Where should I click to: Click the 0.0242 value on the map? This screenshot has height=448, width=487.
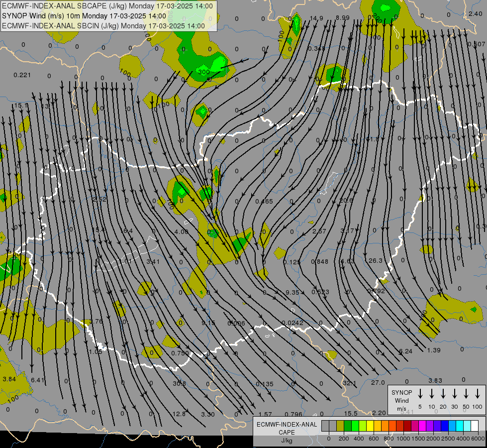tap(292, 323)
